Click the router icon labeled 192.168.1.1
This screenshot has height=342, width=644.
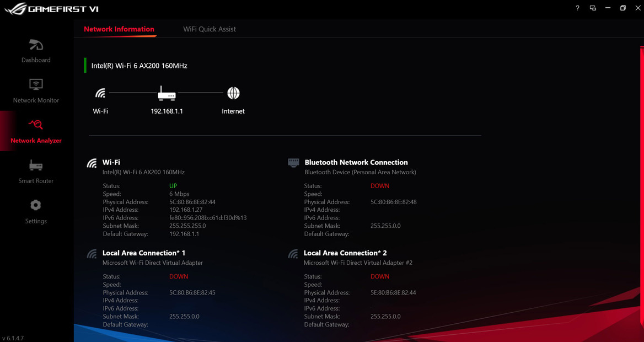point(167,93)
